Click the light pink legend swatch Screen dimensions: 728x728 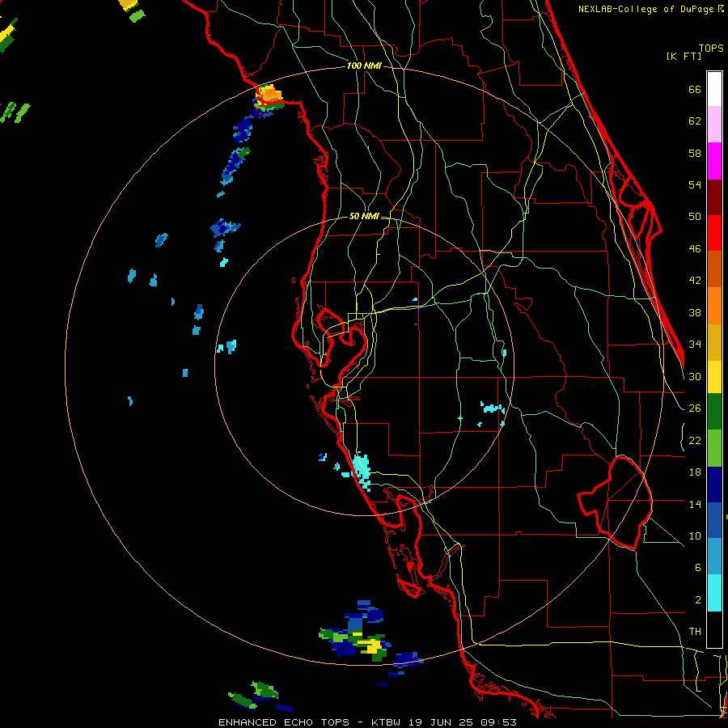point(714,124)
